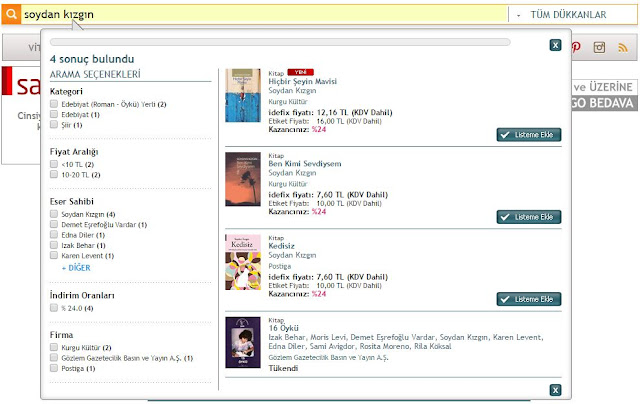Click the horizontal bar above results count
Viewport: 640px width, 404px height.
(x=280, y=42)
